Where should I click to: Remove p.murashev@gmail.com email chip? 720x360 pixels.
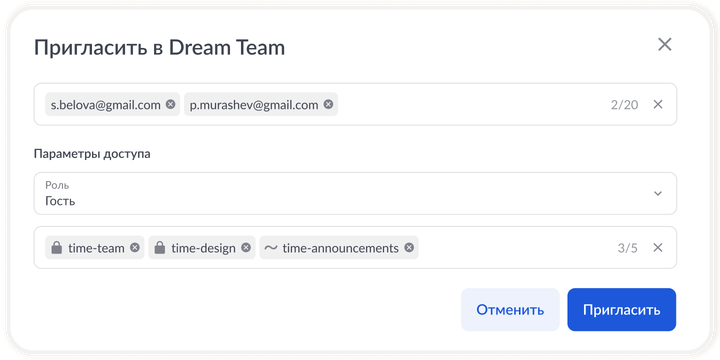point(328,104)
